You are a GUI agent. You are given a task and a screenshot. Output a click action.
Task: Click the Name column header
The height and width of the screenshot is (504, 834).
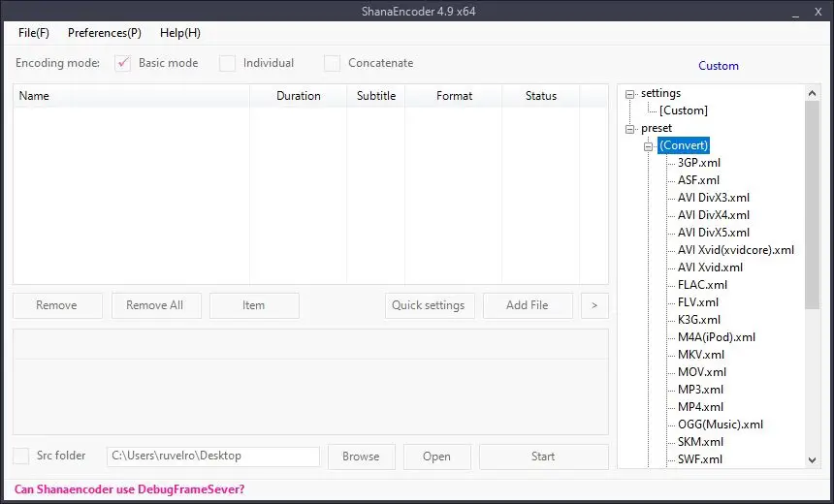pyautogui.click(x=131, y=96)
